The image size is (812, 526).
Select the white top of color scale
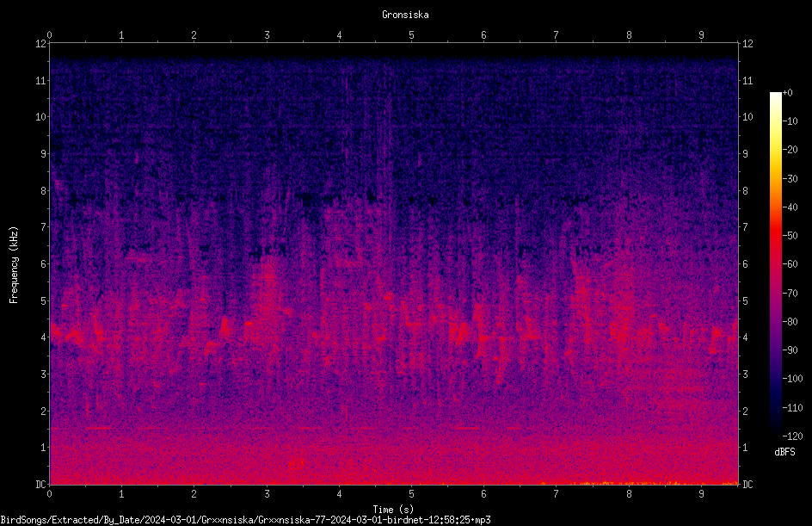click(775, 96)
